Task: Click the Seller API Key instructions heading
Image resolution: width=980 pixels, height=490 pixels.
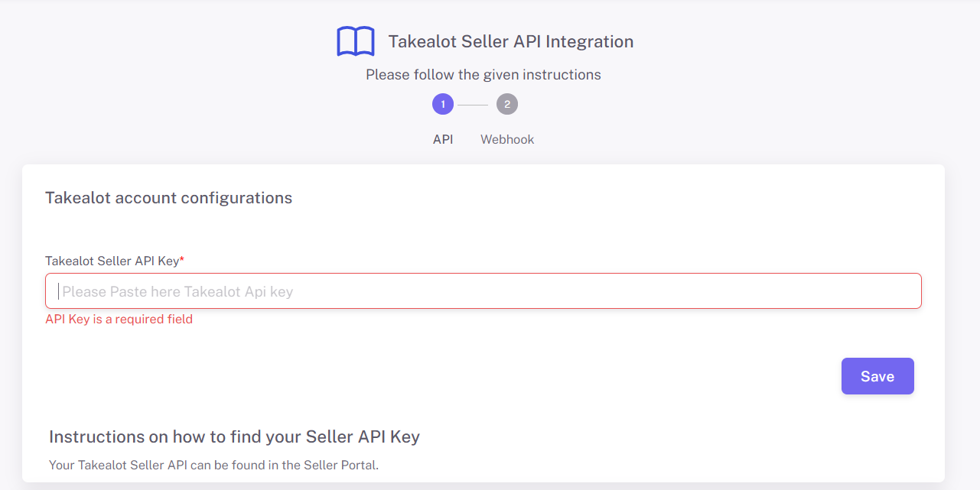Action: [234, 436]
